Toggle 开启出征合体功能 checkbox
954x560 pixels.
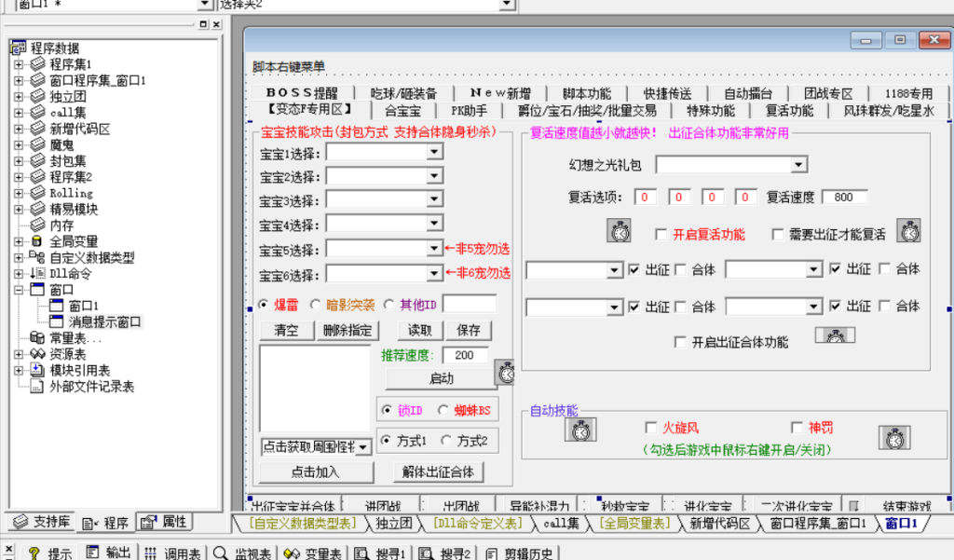(x=680, y=342)
